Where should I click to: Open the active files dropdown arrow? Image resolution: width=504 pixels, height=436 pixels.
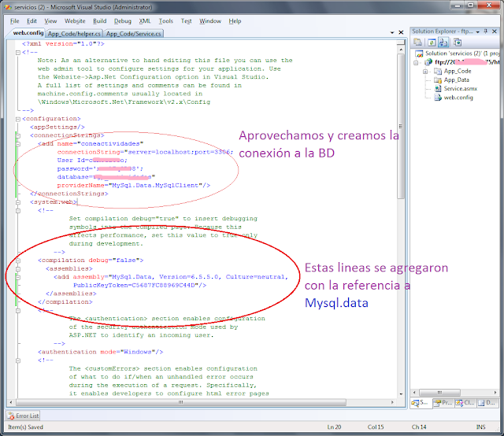392,32
